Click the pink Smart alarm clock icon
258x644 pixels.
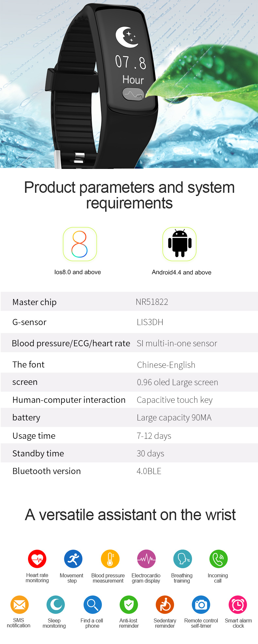pyautogui.click(x=238, y=605)
